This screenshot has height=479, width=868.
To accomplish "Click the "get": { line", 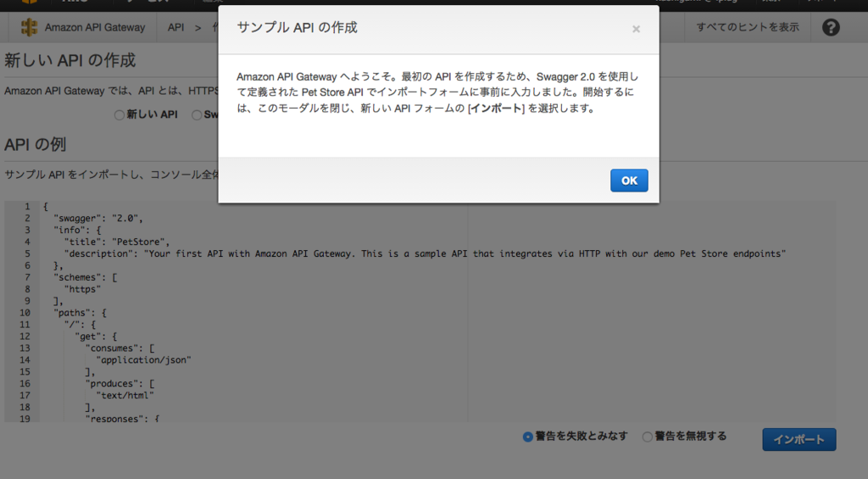I will [x=96, y=336].
